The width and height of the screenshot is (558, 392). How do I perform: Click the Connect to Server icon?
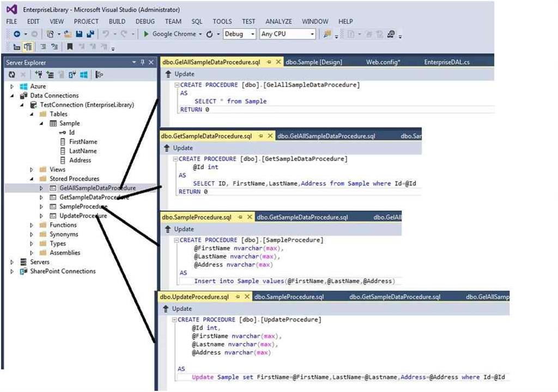pyautogui.click(x=50, y=74)
